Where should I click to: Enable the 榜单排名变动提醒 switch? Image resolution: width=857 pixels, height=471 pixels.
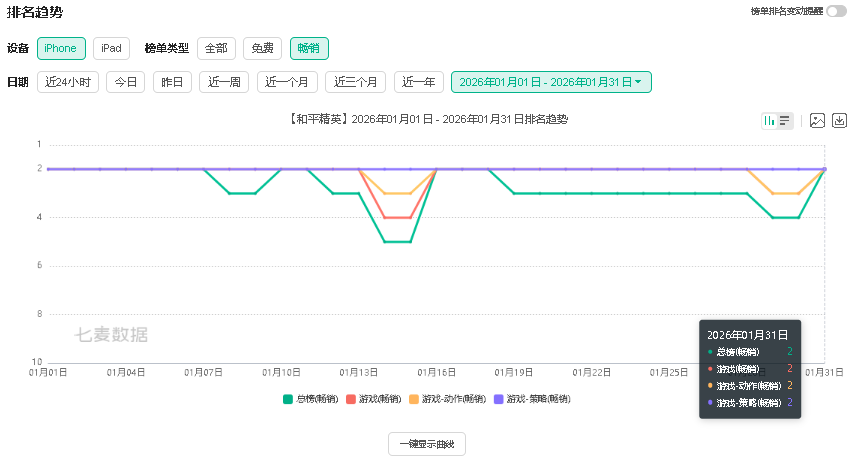pos(836,11)
